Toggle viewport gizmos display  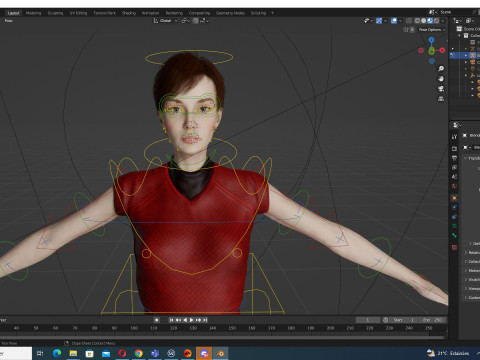379,21
